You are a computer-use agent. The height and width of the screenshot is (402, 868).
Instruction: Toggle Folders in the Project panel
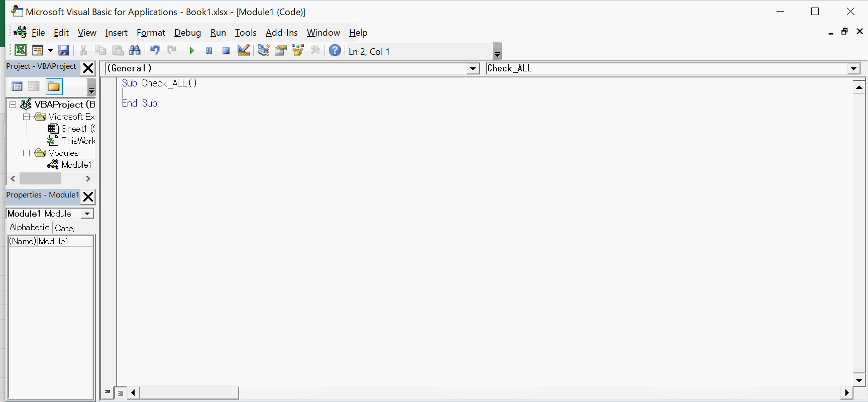[54, 86]
